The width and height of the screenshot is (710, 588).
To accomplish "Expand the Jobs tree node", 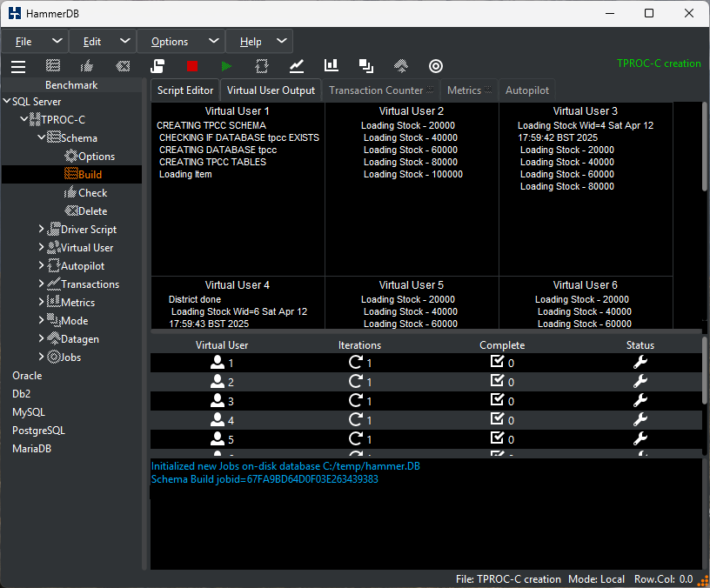I will [x=41, y=357].
